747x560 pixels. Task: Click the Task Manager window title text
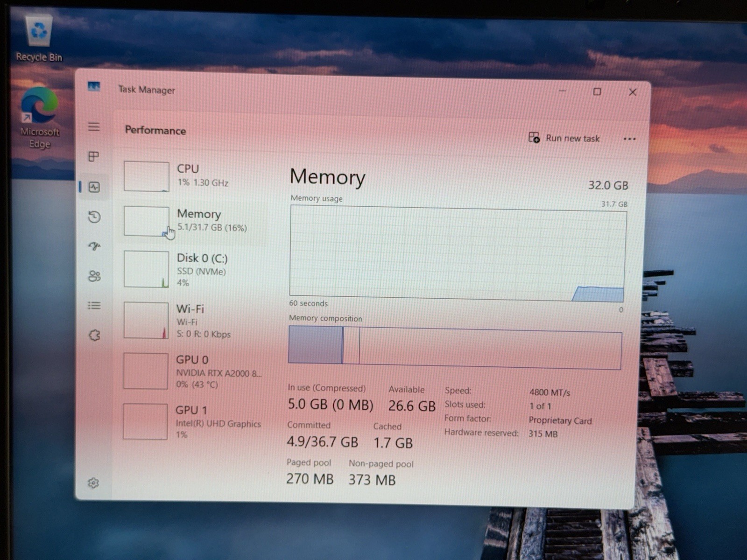click(x=147, y=90)
